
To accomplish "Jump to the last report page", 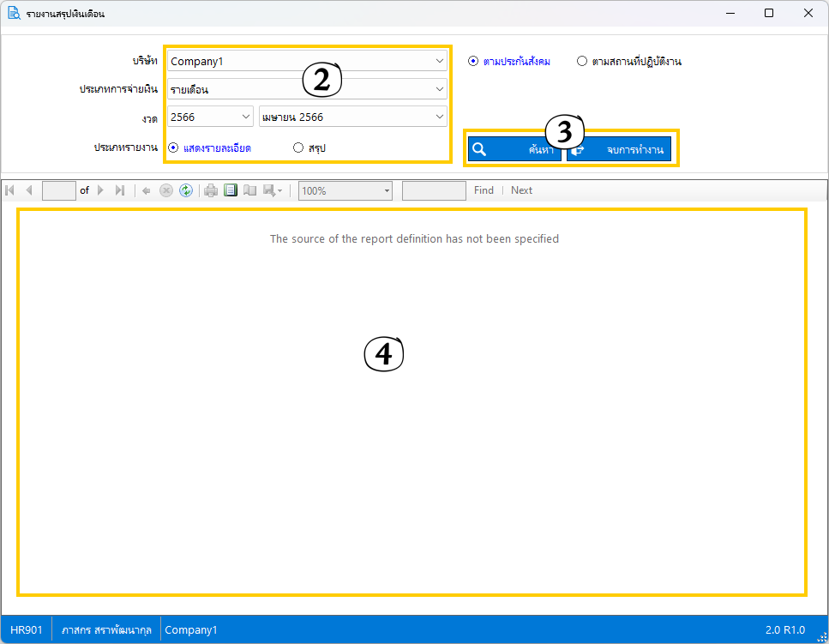I will 120,190.
